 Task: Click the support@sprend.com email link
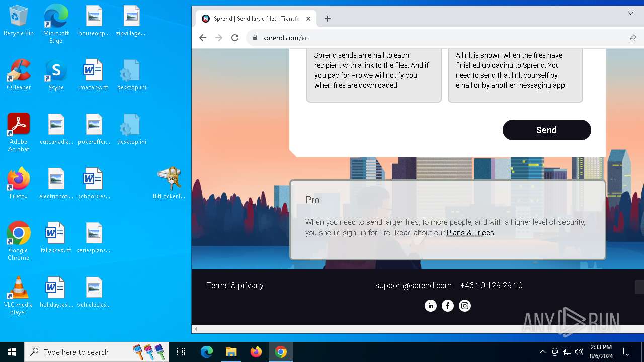click(414, 285)
